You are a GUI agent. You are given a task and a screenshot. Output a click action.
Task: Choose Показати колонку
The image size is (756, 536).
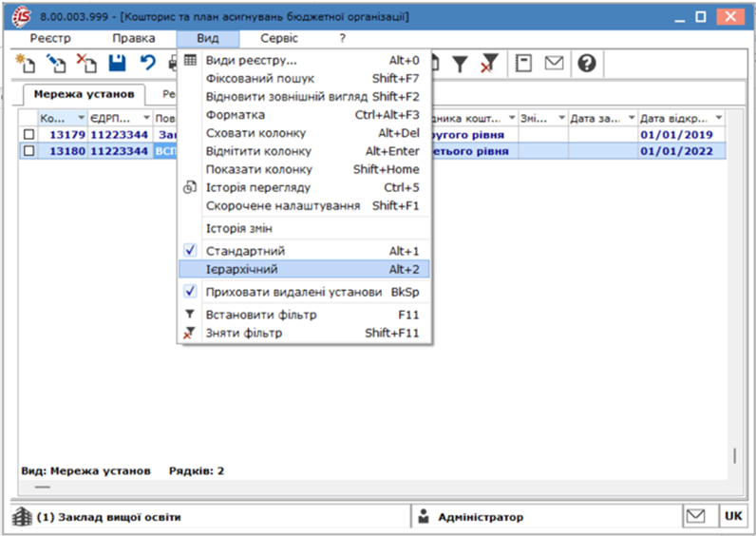click(x=304, y=169)
